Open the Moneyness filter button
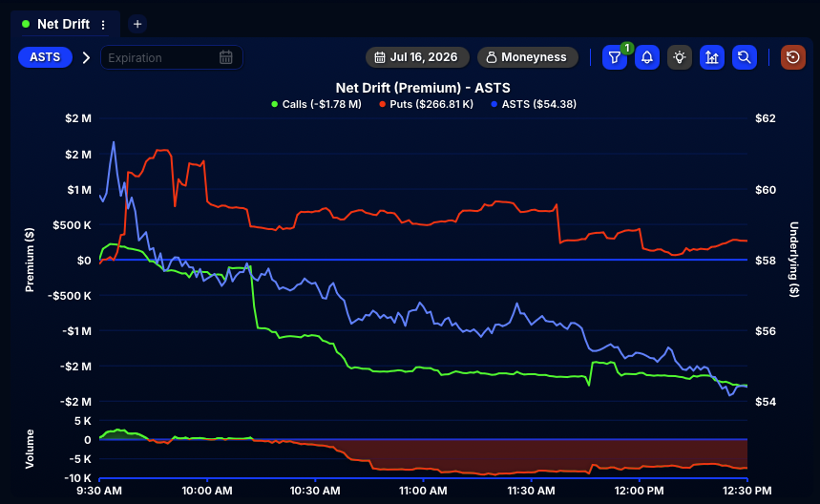Viewport: 820px width, 504px height. tap(528, 57)
